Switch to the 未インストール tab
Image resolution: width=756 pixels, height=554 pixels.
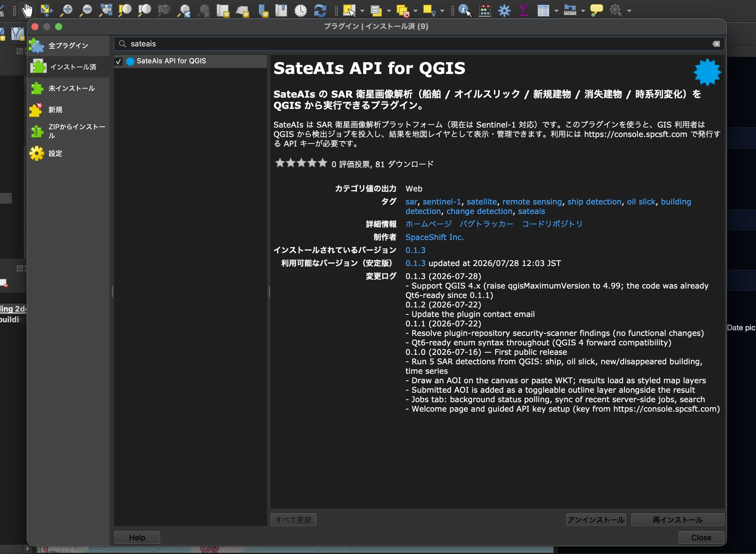click(x=68, y=88)
